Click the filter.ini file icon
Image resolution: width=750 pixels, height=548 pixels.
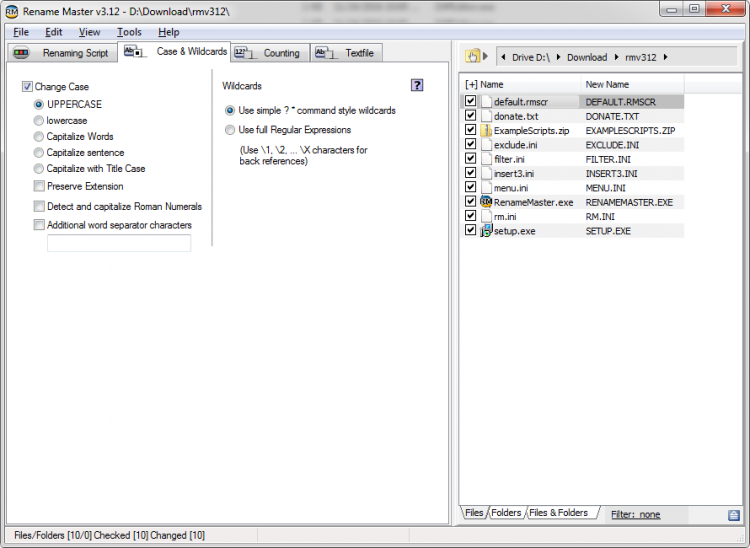[486, 159]
